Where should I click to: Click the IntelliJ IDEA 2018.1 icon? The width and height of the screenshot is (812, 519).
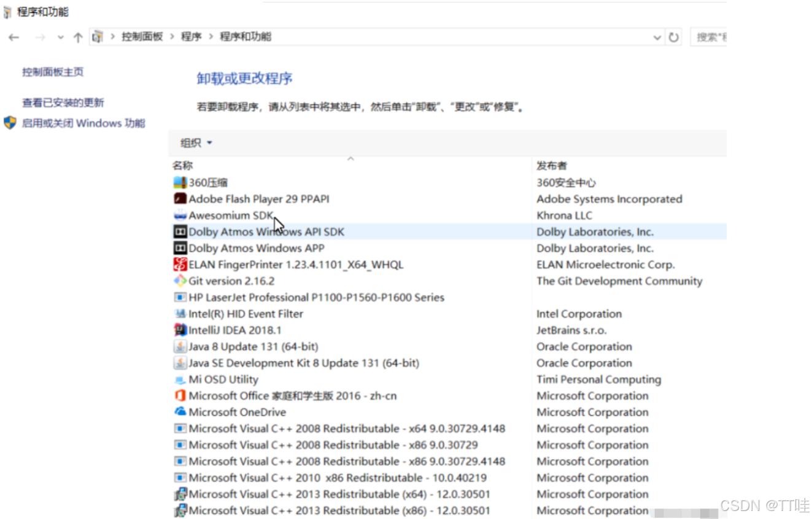coord(180,330)
